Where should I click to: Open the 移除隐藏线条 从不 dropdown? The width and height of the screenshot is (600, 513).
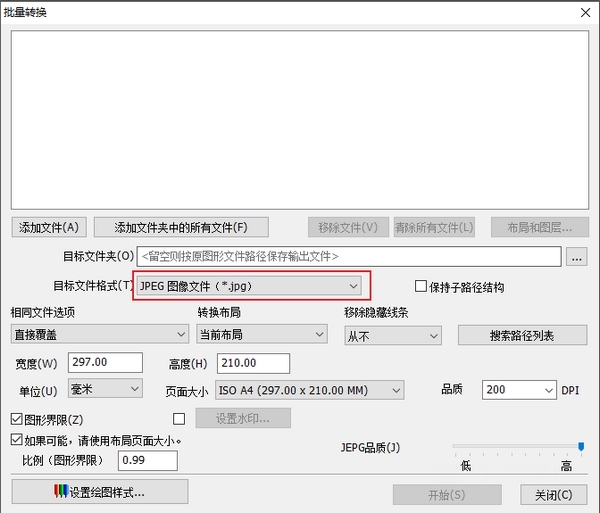393,335
